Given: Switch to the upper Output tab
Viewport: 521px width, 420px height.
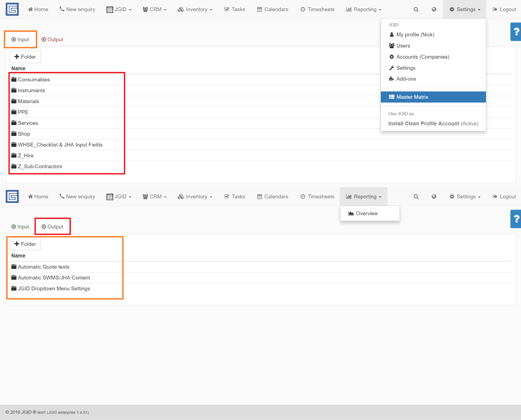Looking at the screenshot, I should pos(52,39).
